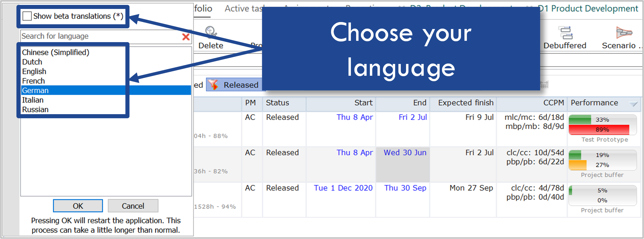Image resolution: width=644 pixels, height=239 pixels.
Task: Choose Chinese (Simplified) language
Action: click(56, 52)
